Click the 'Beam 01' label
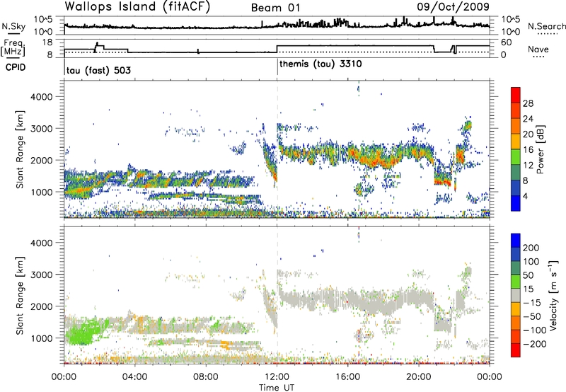 tap(276, 8)
